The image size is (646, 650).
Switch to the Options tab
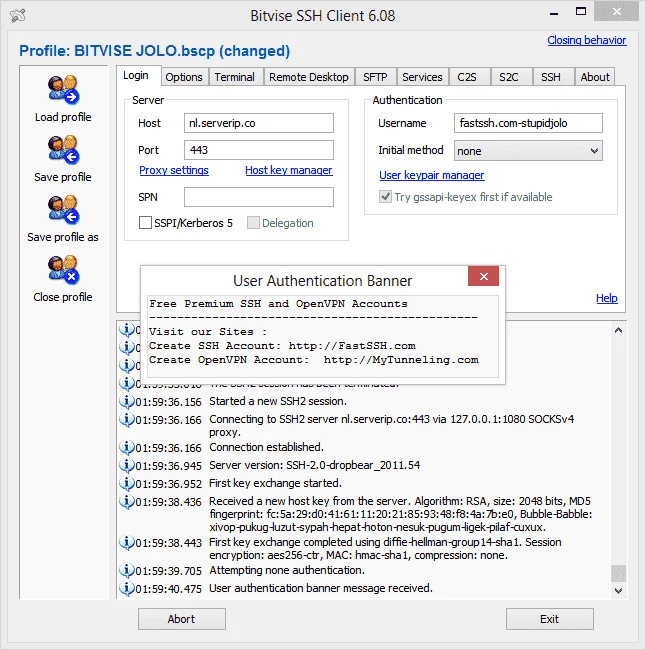coord(184,77)
